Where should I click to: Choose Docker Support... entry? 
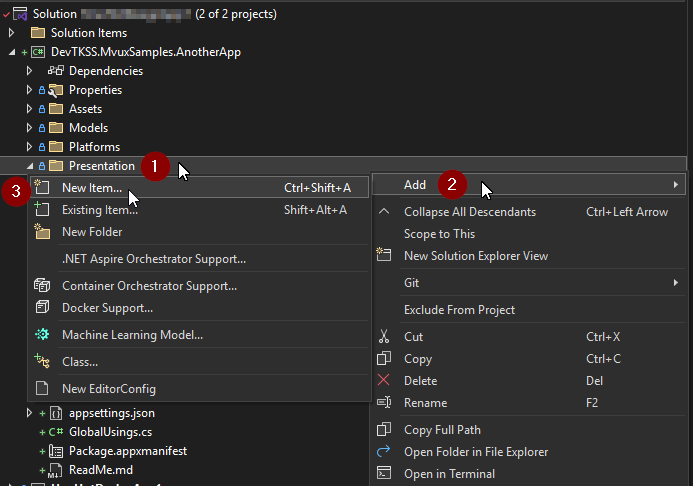199,308
